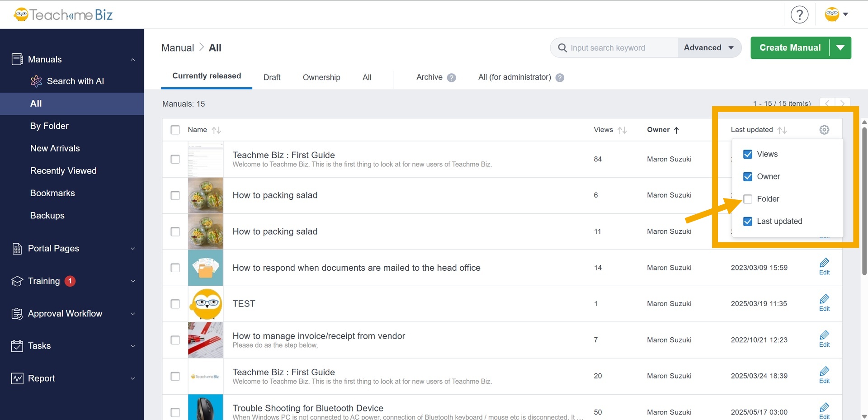Click the Search with AI icon

tap(36, 81)
